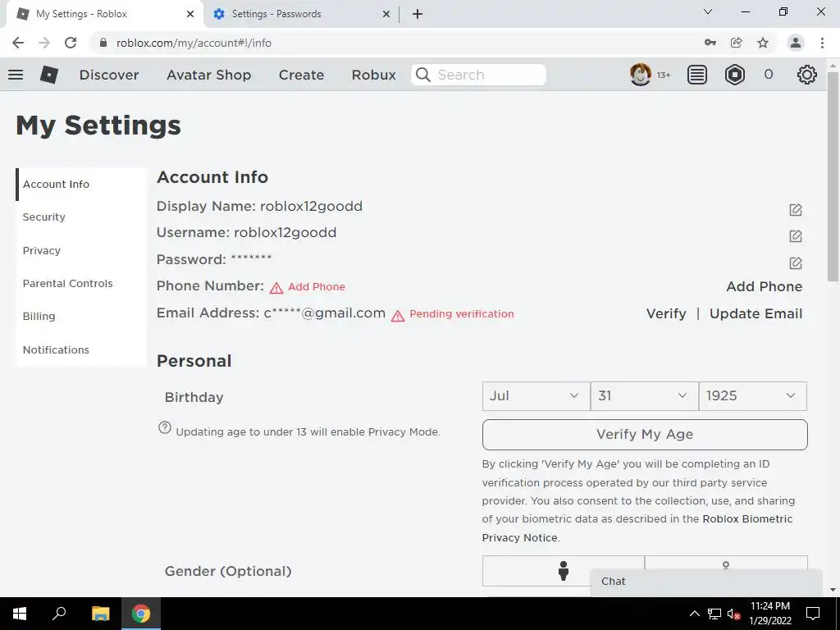Screen dimensions: 840x630
Task: Open File Explorer from taskbar
Action: pos(100,614)
